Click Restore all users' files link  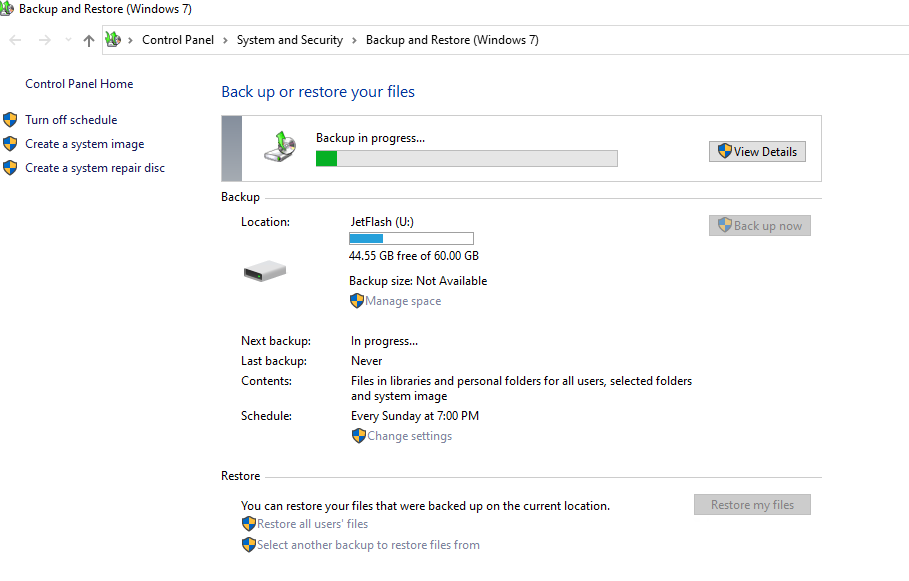[312, 524]
